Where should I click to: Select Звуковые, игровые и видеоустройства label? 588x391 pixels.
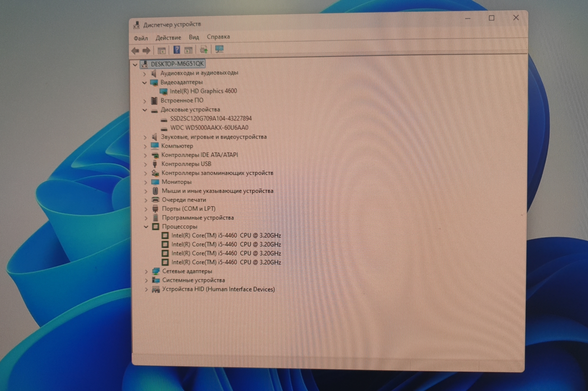tap(214, 137)
